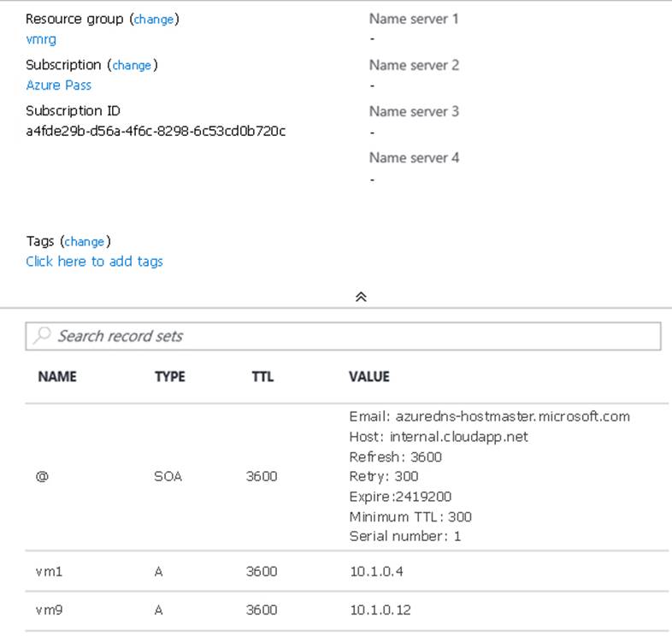The width and height of the screenshot is (672, 636).
Task: Collapse the essentials panel with double chevron
Action: click(361, 297)
